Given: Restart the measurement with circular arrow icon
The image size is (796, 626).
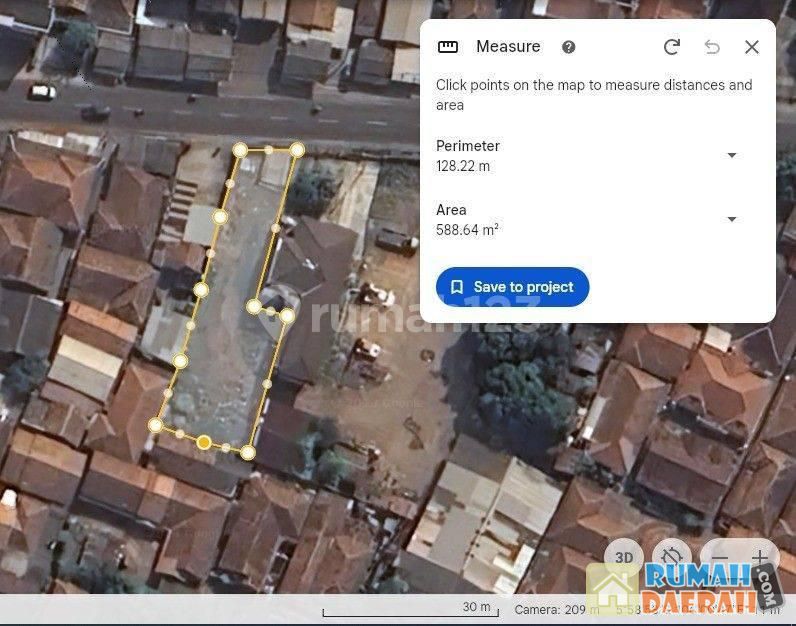Looking at the screenshot, I should (x=672, y=47).
